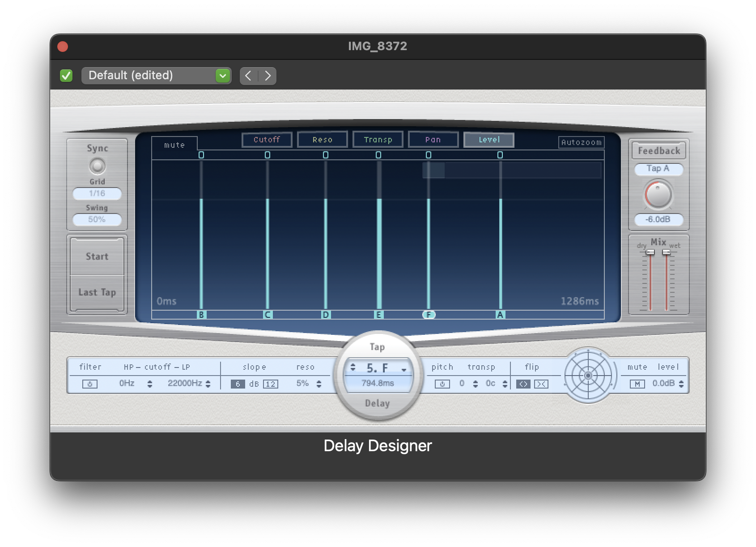756x547 pixels.
Task: Click tap B level bar
Action: click(201, 254)
